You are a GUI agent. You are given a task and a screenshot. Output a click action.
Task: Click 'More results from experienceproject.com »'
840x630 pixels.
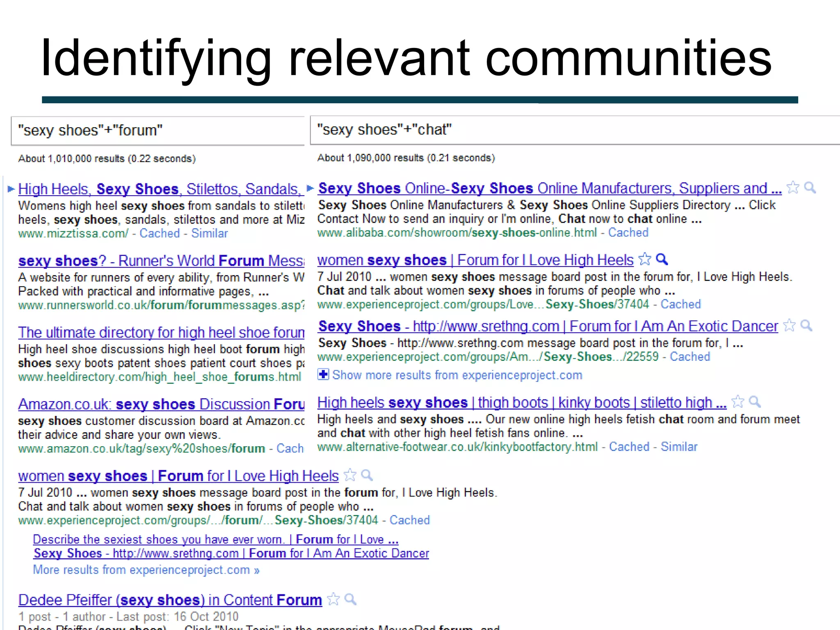tap(146, 570)
